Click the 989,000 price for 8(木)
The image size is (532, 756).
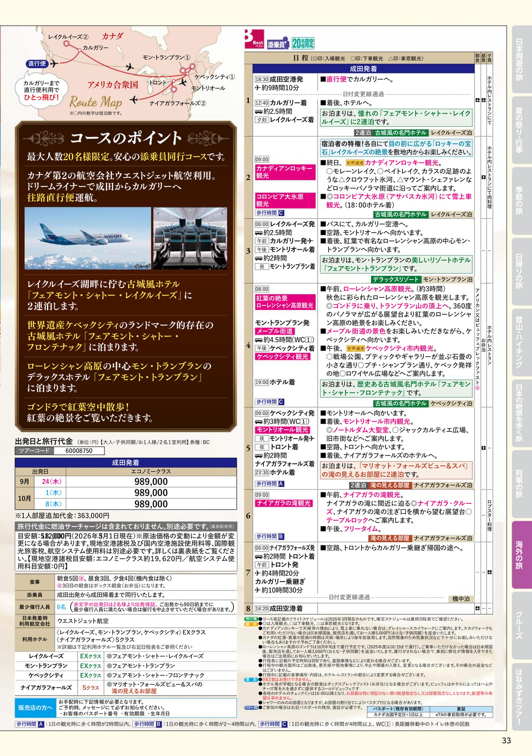tap(151, 504)
